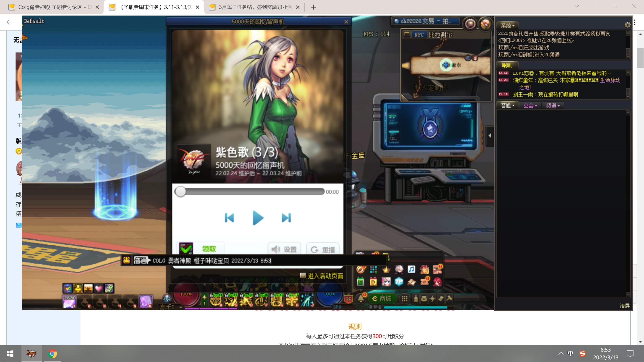Minimize the minimap with its window icon
The width and height of the screenshot is (644, 362).
pyautogui.click(x=407, y=34)
